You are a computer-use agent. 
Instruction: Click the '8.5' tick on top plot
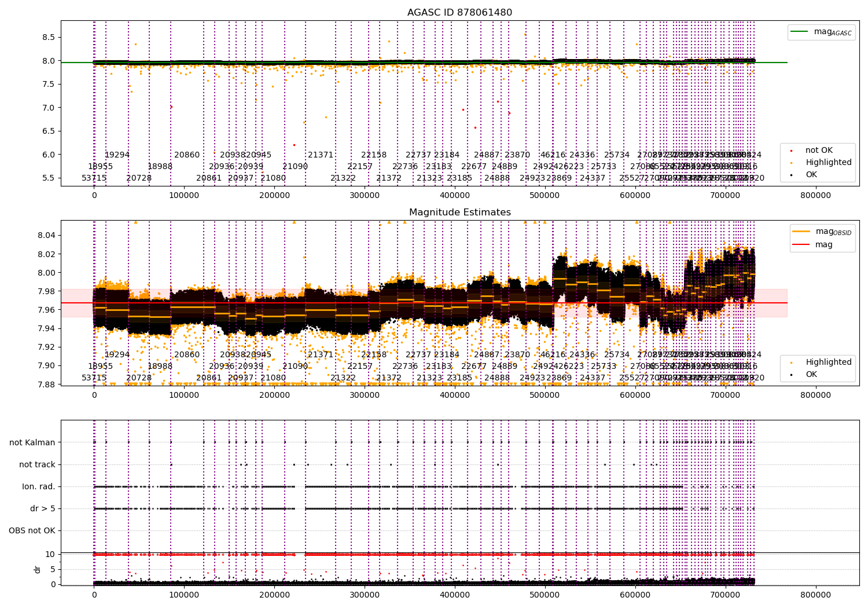pos(49,37)
